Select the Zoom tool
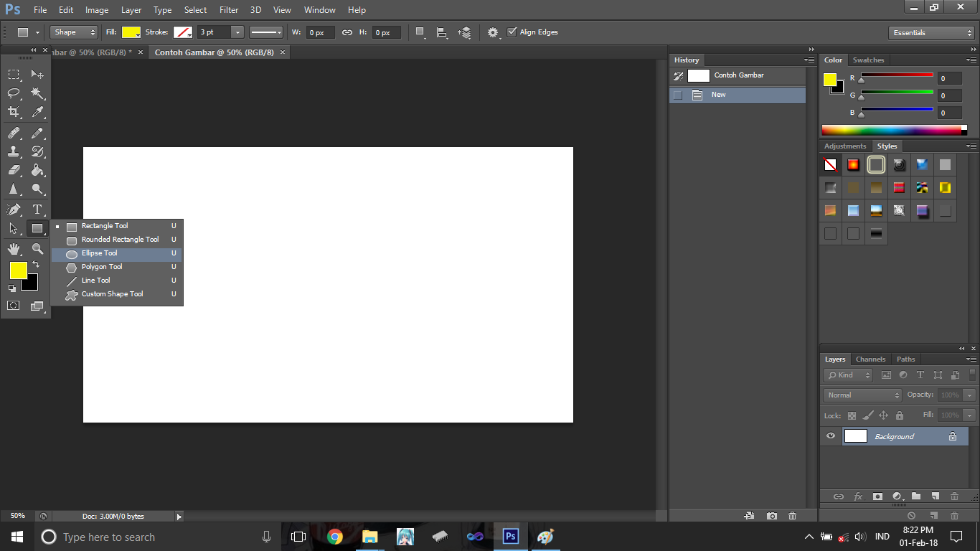Image resolution: width=980 pixels, height=551 pixels. point(37,248)
